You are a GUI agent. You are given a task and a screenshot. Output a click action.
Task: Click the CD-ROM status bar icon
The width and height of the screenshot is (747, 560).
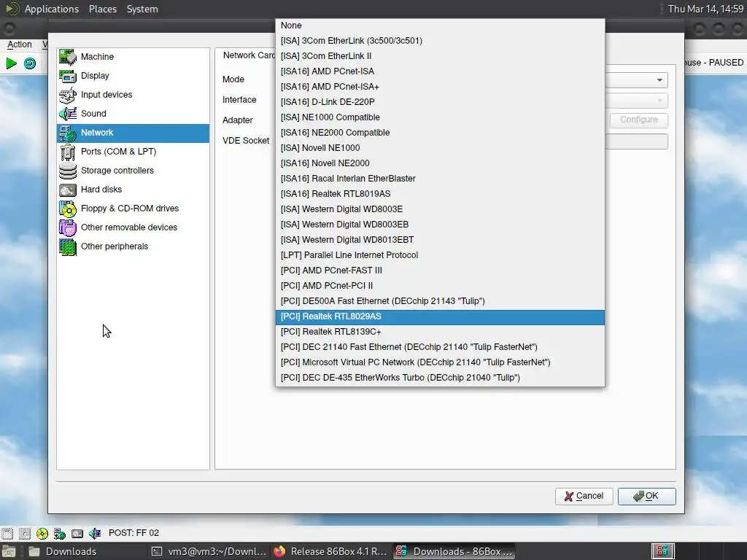(42, 533)
